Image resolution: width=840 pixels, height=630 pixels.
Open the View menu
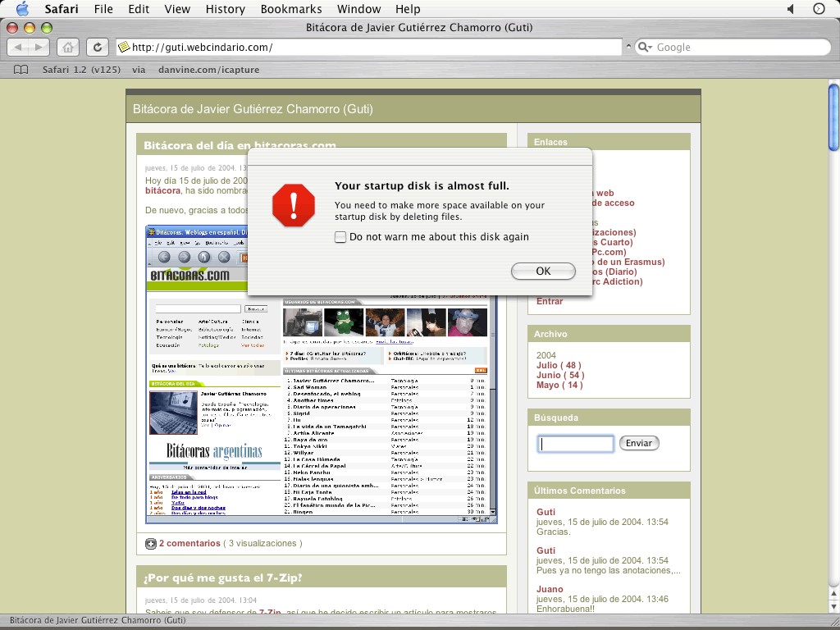177,9
